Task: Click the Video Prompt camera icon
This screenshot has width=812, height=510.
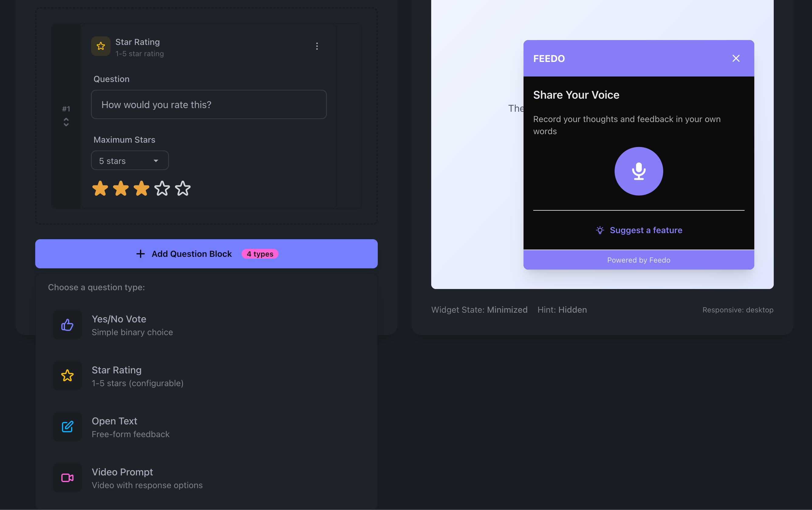Action: [x=67, y=478]
